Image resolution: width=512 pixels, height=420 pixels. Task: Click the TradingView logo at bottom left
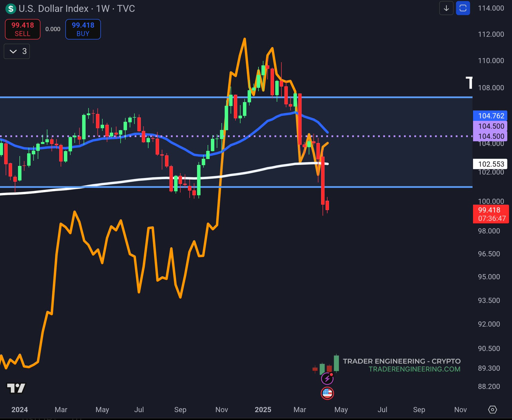pos(16,388)
